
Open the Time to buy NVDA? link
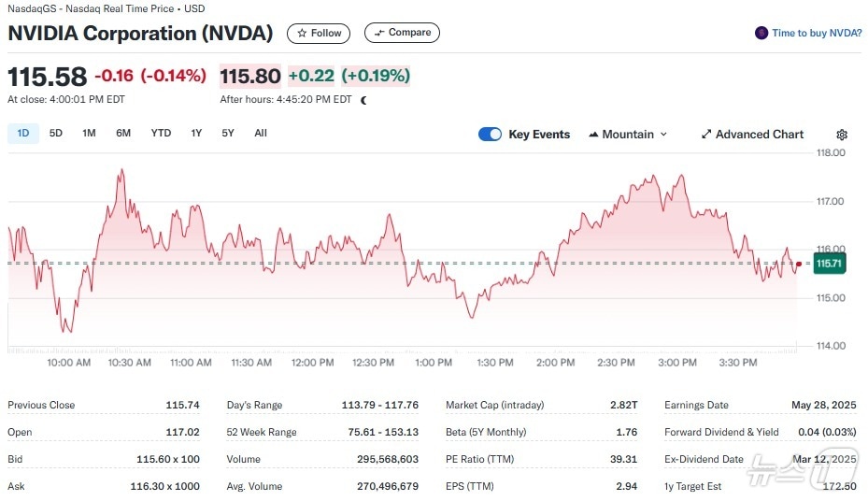pos(817,33)
